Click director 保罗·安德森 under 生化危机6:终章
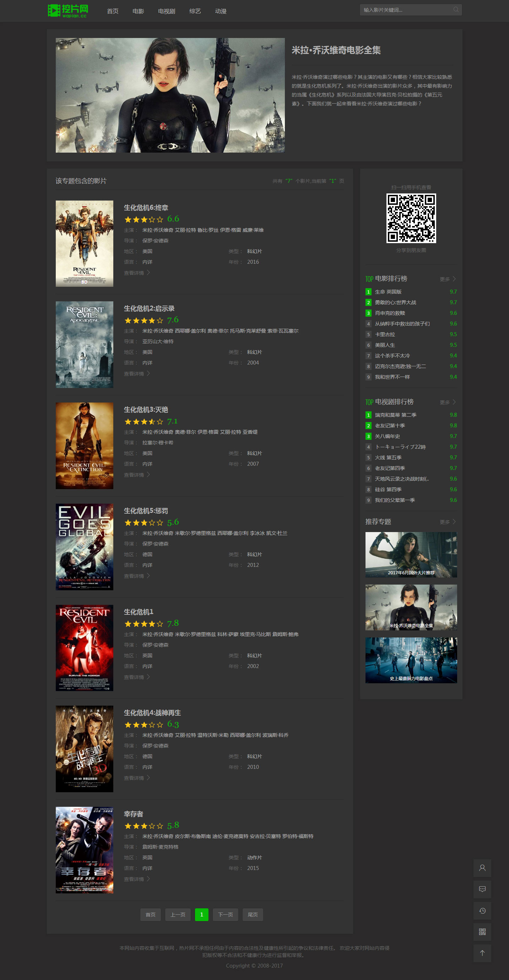Screen dimensions: 509x980 click(155, 241)
